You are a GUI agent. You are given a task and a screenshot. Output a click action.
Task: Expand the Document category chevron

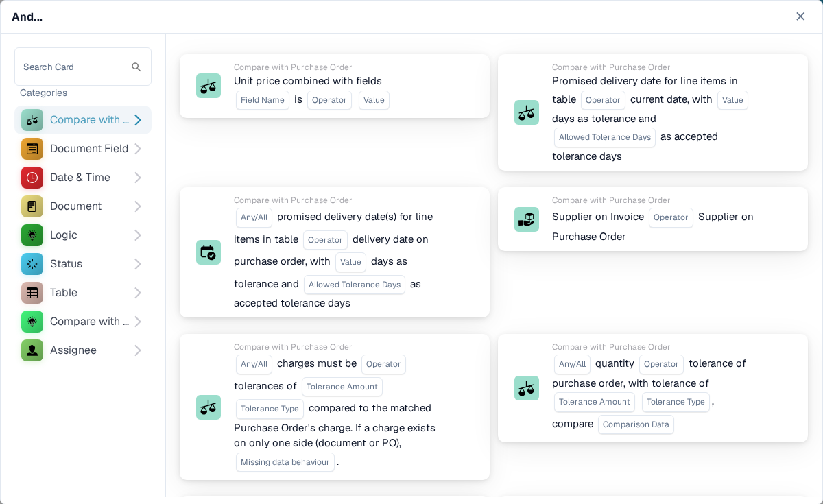point(138,206)
